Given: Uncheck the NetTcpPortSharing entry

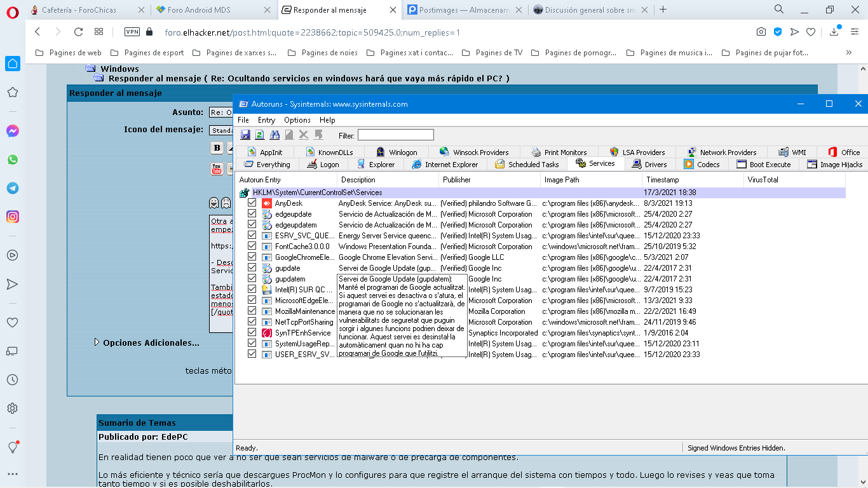Looking at the screenshot, I should point(252,322).
